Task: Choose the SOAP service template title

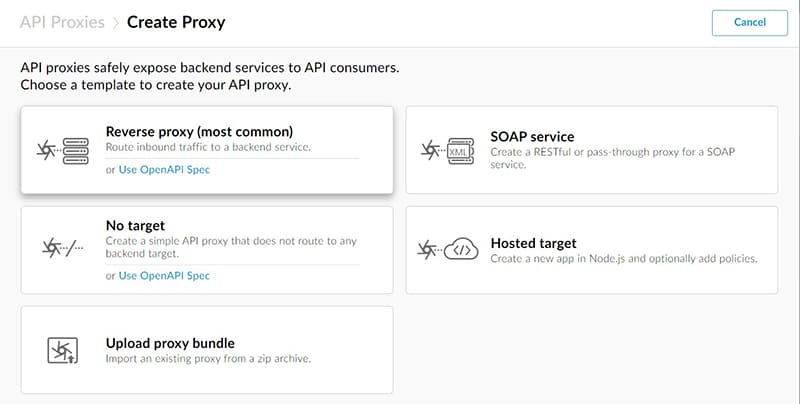Action: tap(532, 137)
